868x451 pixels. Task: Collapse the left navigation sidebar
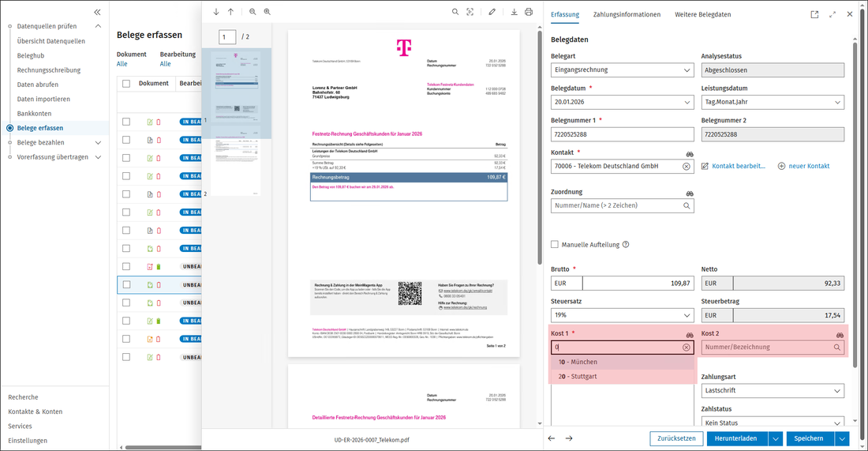pos(97,12)
